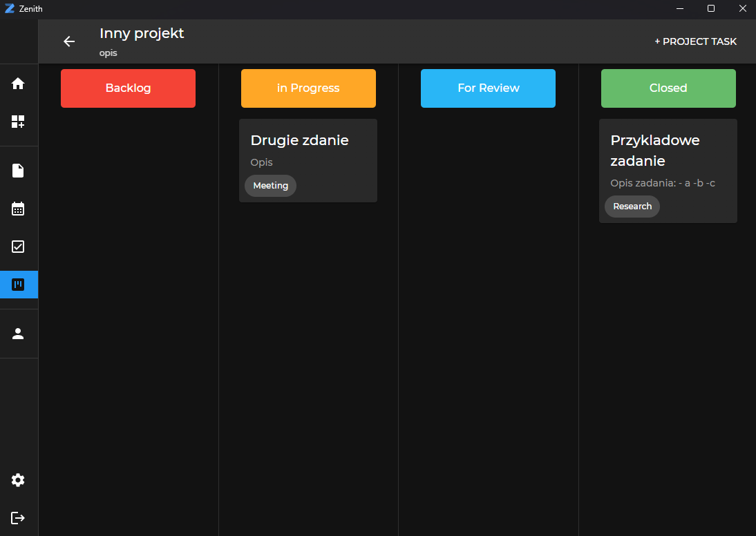Add a new project task
Image resolution: width=756 pixels, height=536 pixels.
point(695,41)
